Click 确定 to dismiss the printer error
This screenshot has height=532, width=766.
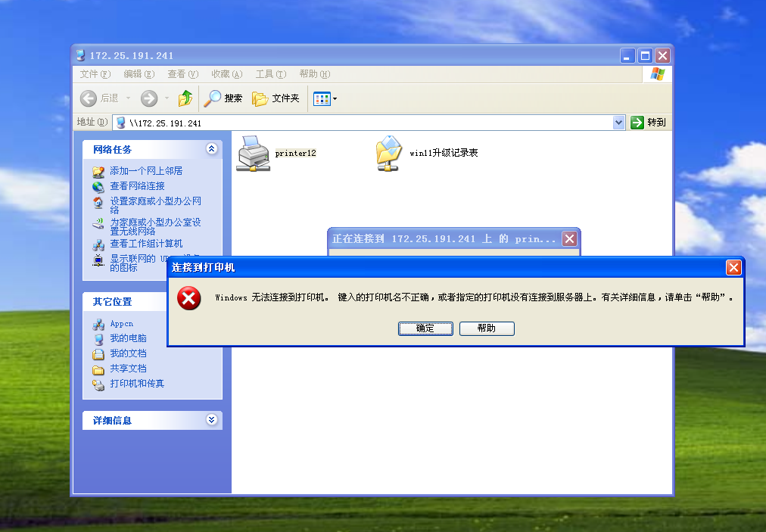point(425,328)
